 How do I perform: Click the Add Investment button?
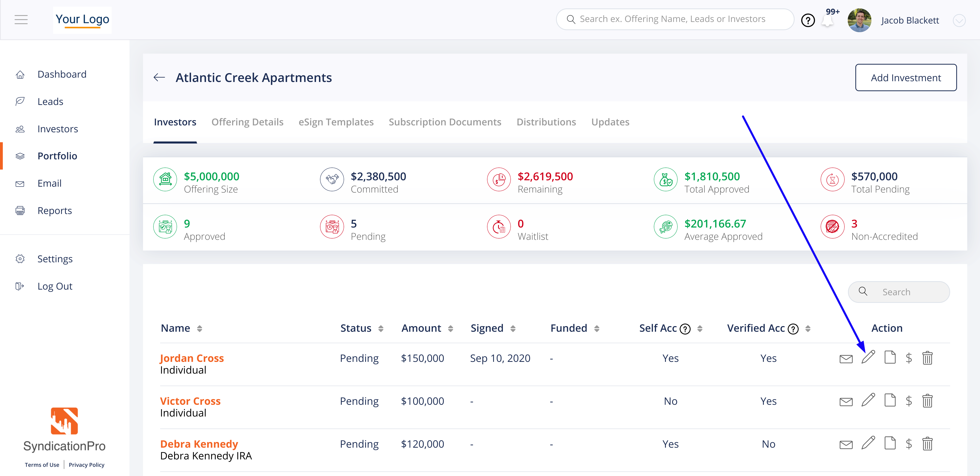tap(905, 78)
